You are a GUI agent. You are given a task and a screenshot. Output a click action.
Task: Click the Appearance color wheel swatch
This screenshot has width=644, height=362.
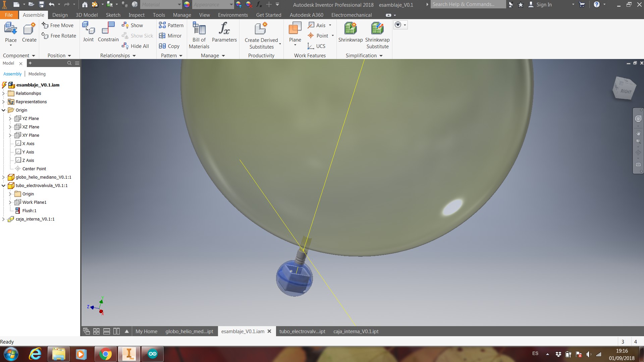(187, 4)
